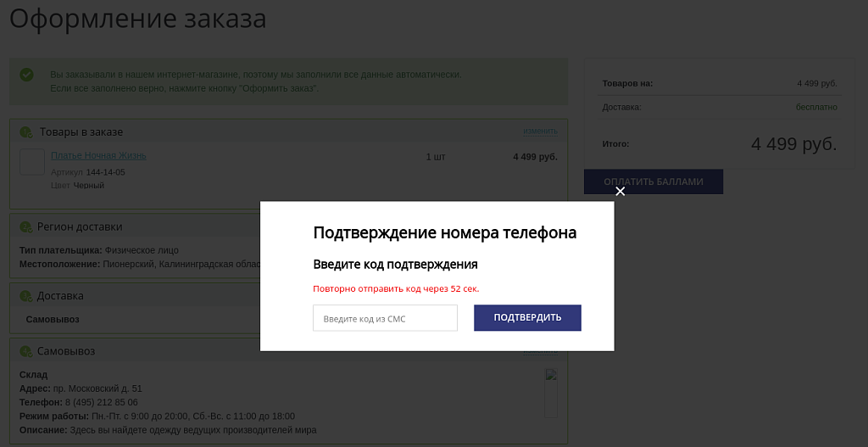The image size is (868, 447).
Task: Open the Платье Ночная Жизнь product link
Action: (98, 156)
